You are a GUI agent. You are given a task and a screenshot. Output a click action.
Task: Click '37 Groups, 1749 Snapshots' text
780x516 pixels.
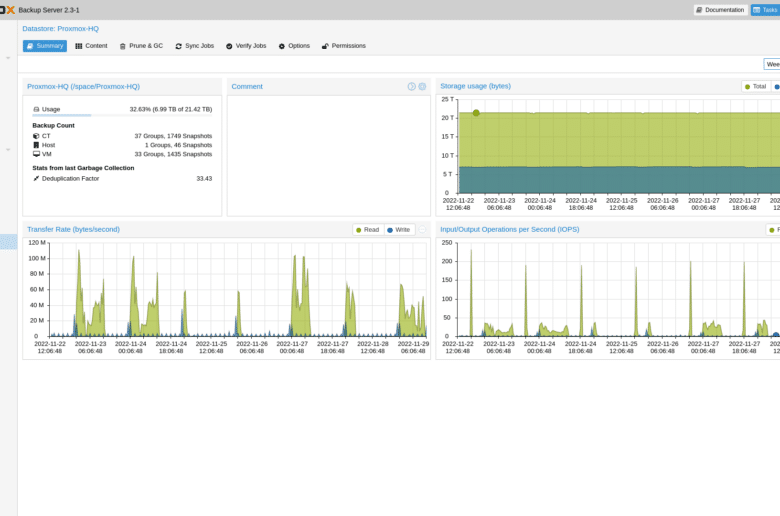(x=173, y=136)
